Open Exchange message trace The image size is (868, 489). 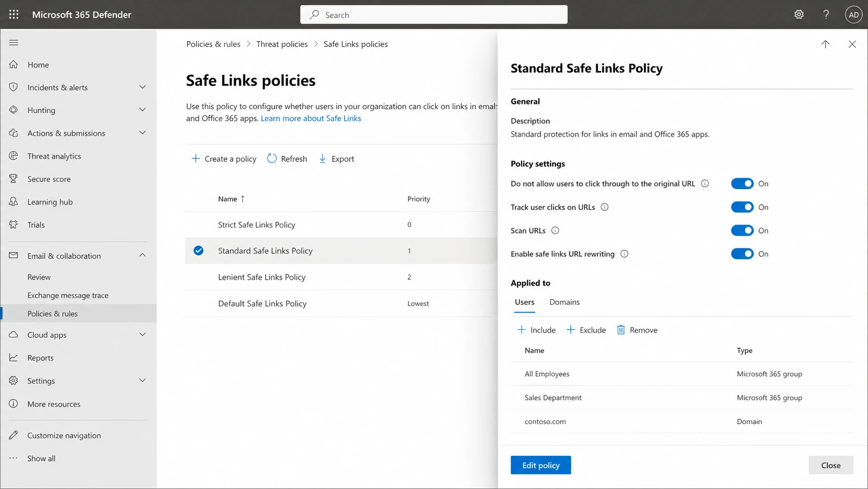[68, 295]
